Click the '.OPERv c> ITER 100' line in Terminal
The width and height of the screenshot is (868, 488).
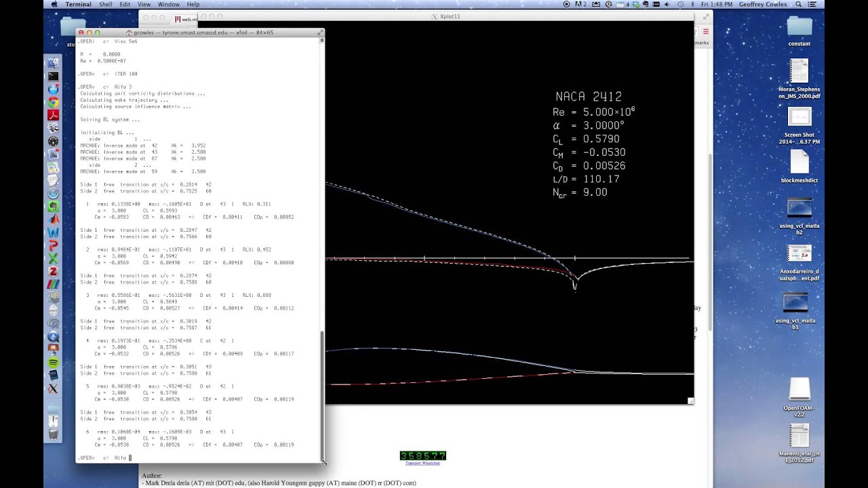pos(107,73)
